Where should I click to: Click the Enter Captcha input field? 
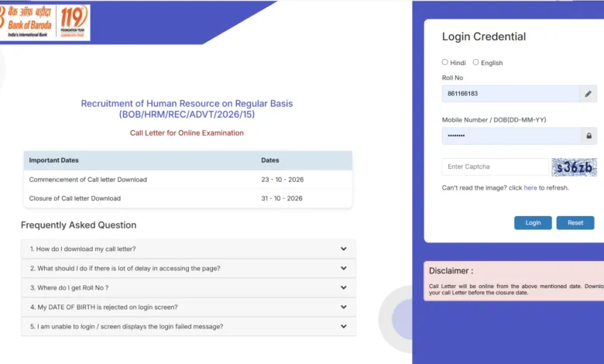pos(495,167)
